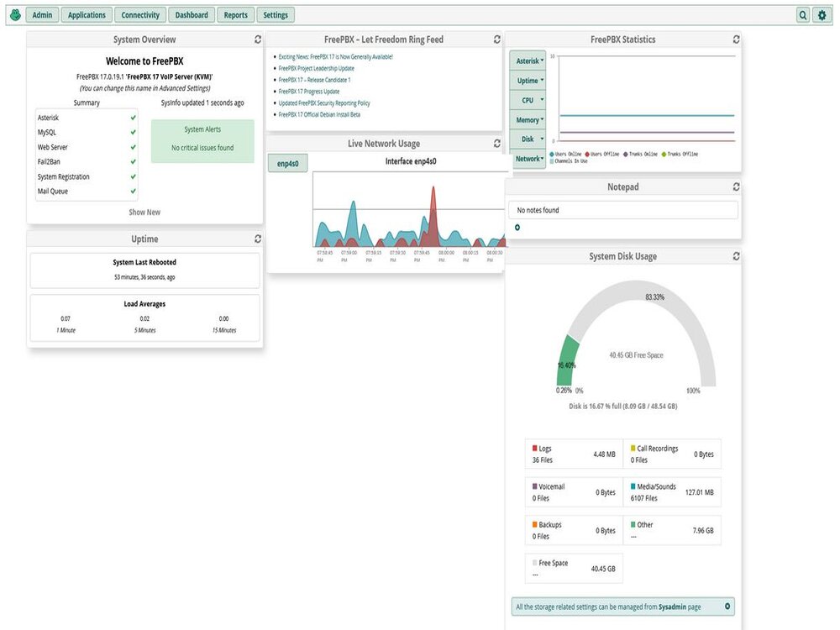Refresh the Uptime widget
The image size is (840, 630).
(x=258, y=239)
